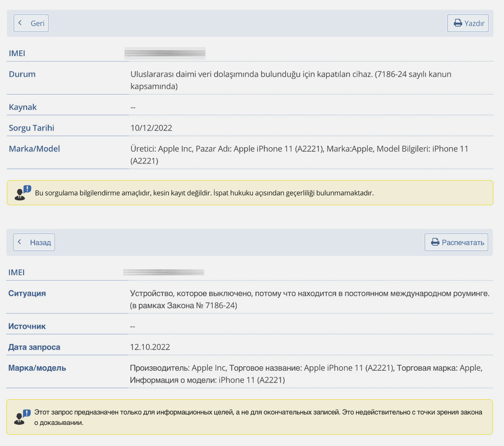Select the request date 12.10.2022
Viewport: 504px width, 446px height.
tap(150, 347)
